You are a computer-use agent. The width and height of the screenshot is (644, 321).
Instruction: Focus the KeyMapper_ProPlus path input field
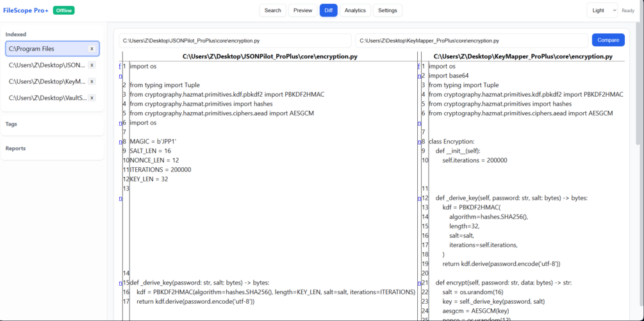pyautogui.click(x=472, y=40)
